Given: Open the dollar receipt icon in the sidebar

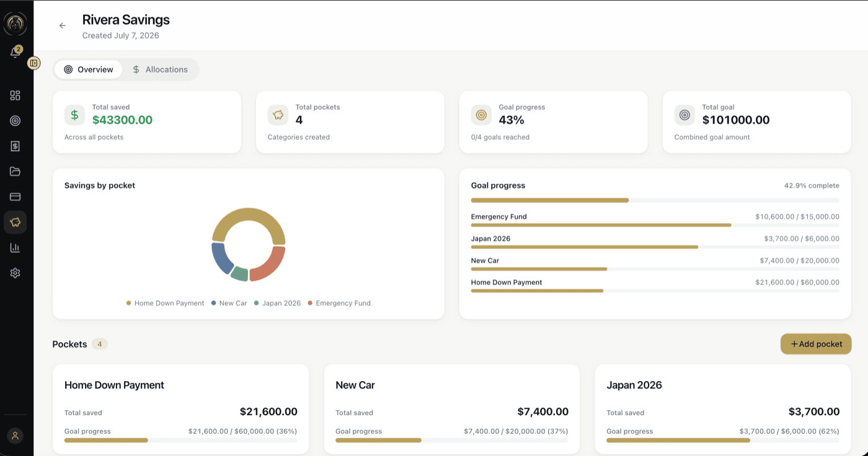Looking at the screenshot, I should [x=15, y=146].
